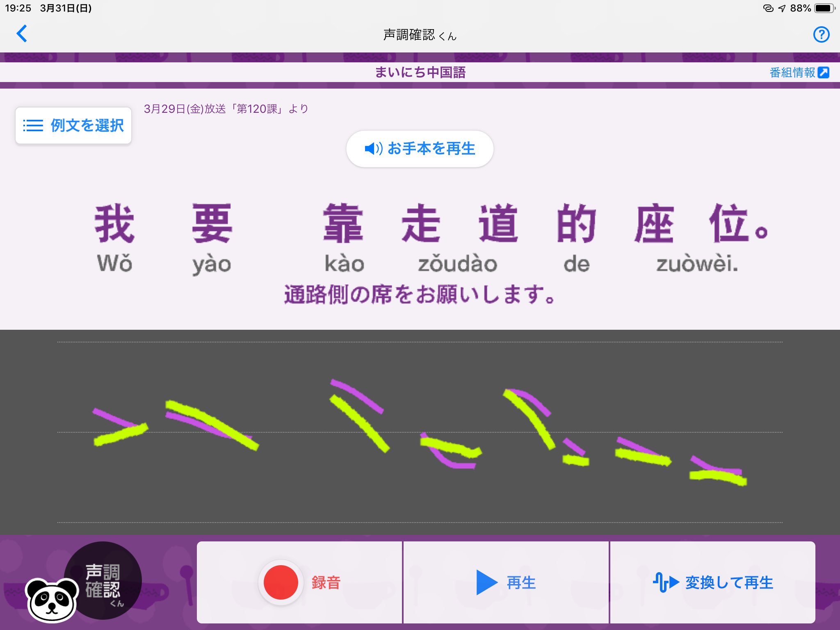The width and height of the screenshot is (840, 630).
Task: Tap the battery indicator in status bar
Action: 824,8
